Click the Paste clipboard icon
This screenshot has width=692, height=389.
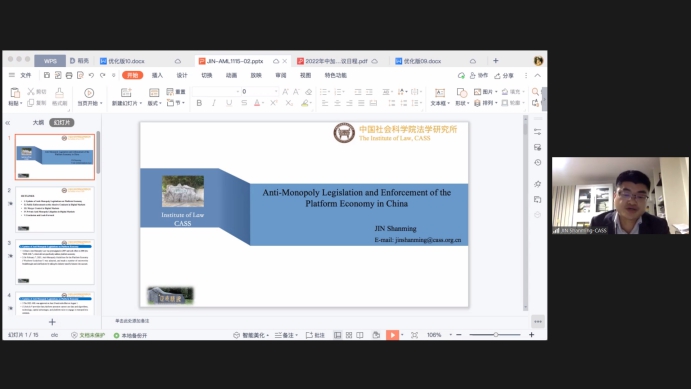click(15, 93)
